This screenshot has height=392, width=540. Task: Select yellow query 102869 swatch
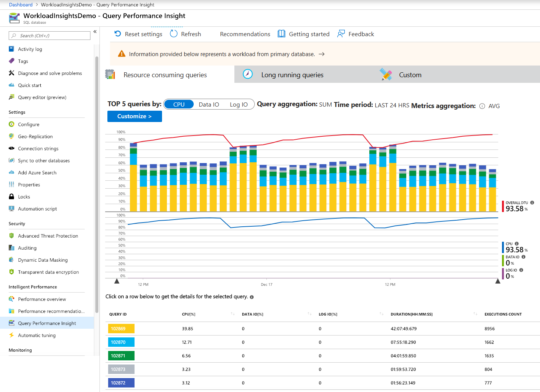[x=121, y=329]
